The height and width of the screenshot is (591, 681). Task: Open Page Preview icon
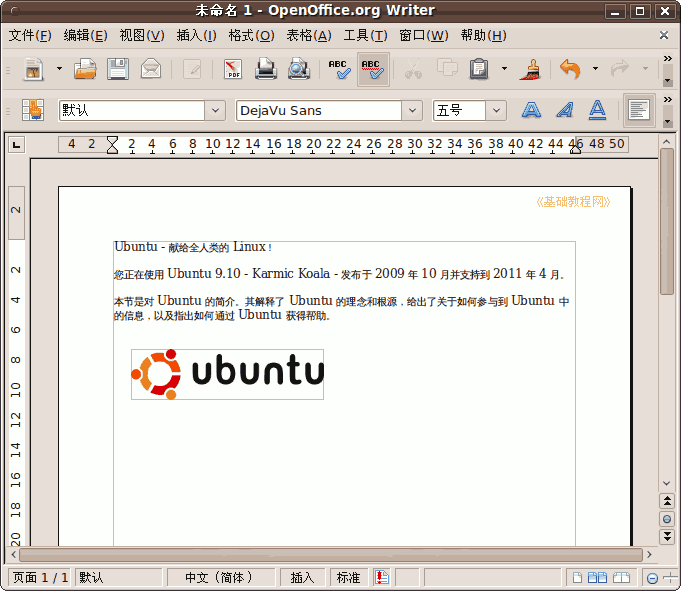(x=298, y=69)
